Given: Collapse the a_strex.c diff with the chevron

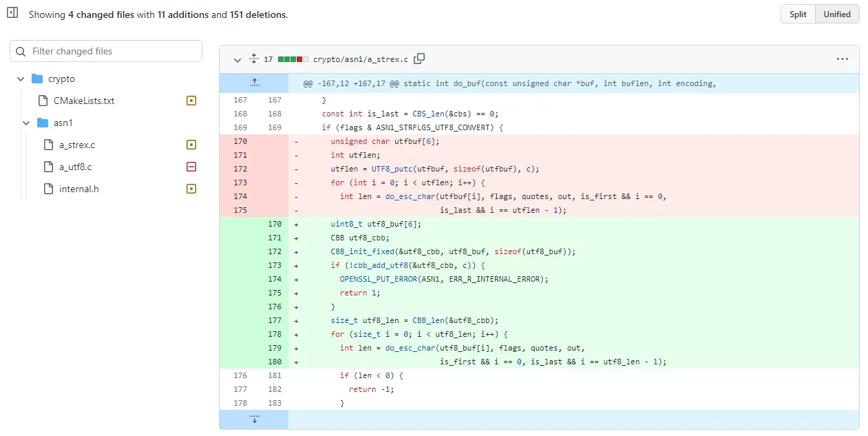Looking at the screenshot, I should pos(237,59).
